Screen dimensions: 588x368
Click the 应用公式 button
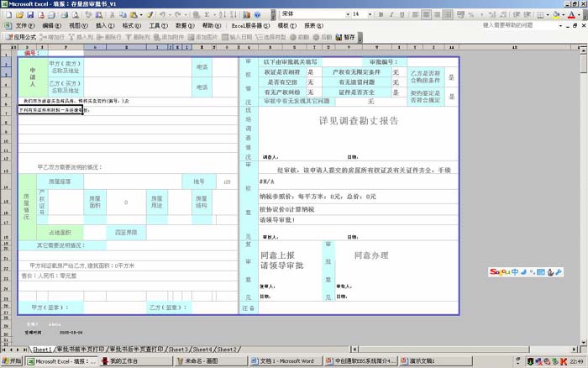[x=21, y=38]
